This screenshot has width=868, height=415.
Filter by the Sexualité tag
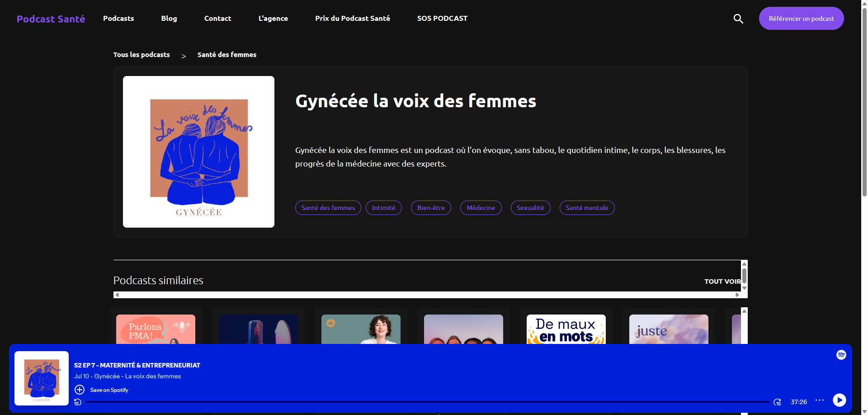530,208
